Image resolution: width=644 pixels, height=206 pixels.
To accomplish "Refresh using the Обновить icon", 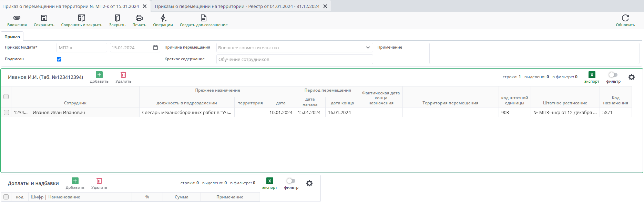I will 625,18.
